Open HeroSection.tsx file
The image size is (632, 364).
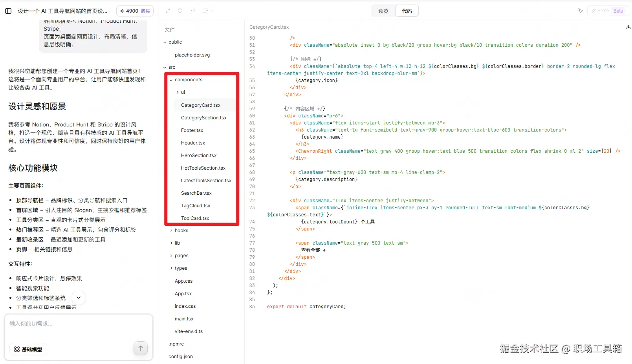199,155
